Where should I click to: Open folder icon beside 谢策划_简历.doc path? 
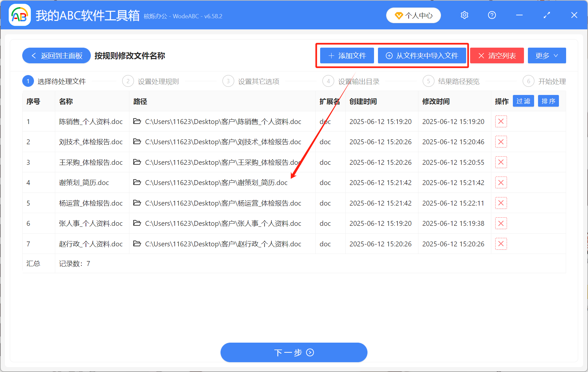click(x=137, y=182)
